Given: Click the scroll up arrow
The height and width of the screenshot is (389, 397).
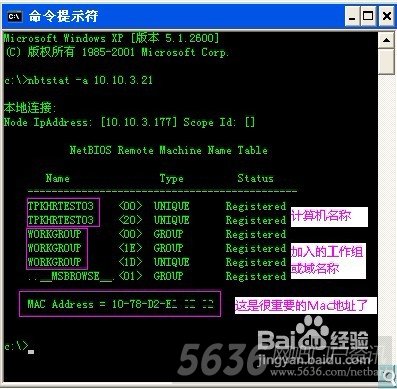Looking at the screenshot, I should [x=386, y=40].
